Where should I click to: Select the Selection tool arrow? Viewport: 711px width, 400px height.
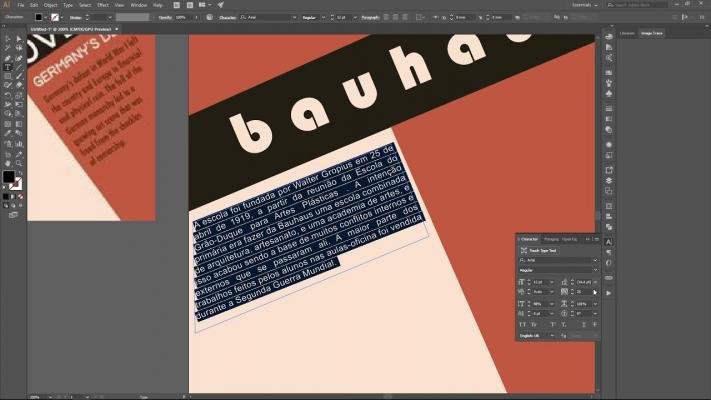point(8,39)
